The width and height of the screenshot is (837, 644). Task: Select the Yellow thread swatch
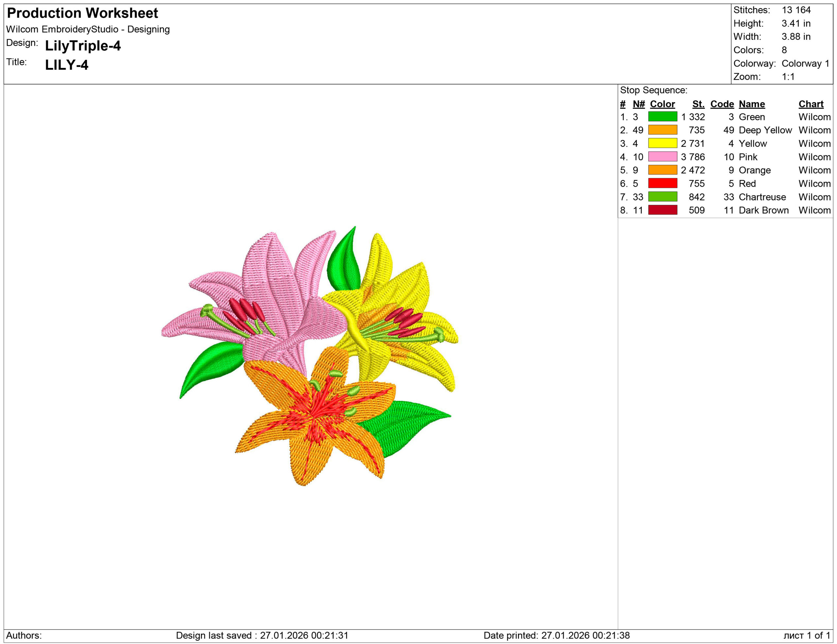coord(662,143)
